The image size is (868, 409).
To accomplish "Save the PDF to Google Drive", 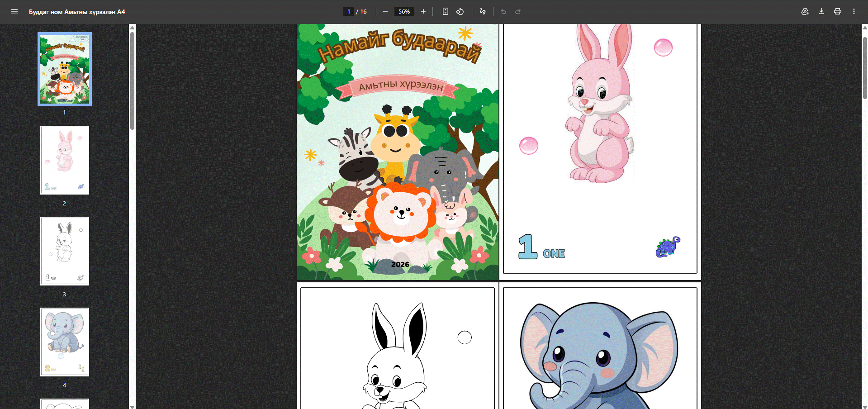I will [805, 11].
